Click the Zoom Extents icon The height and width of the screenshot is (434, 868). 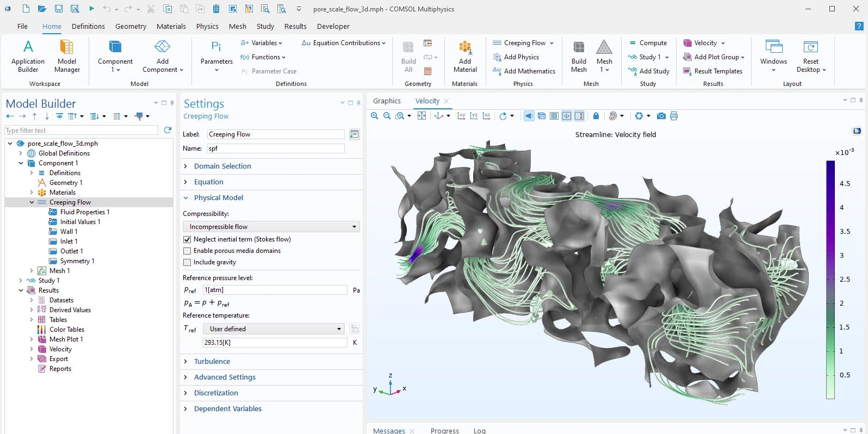[421, 116]
